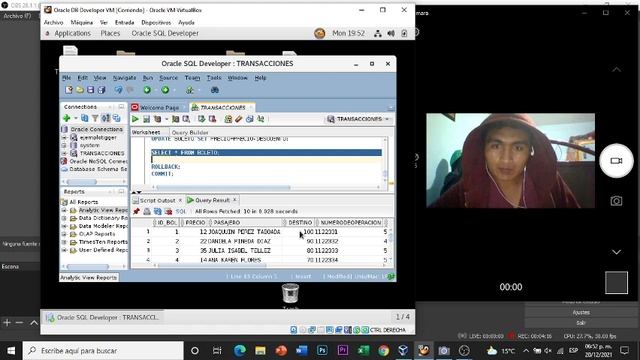This screenshot has height=360, width=640.
Task: Expand the ejemplotigger connection node
Action: (x=64, y=138)
